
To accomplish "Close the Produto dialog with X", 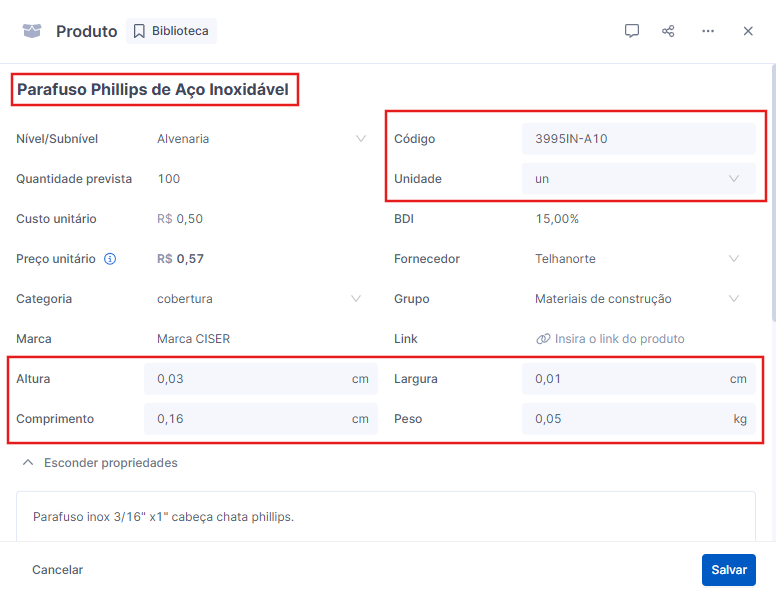I will click(748, 31).
